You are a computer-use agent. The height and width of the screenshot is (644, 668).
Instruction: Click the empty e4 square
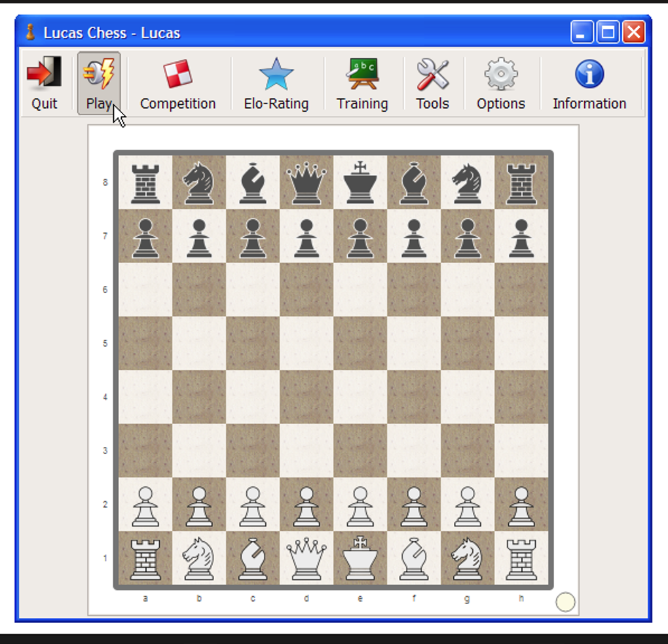coord(360,397)
